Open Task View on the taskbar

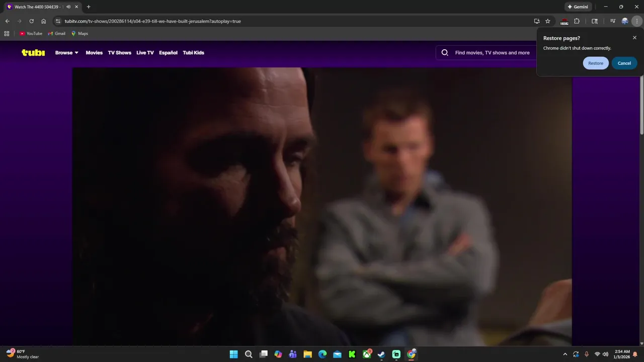263,354
